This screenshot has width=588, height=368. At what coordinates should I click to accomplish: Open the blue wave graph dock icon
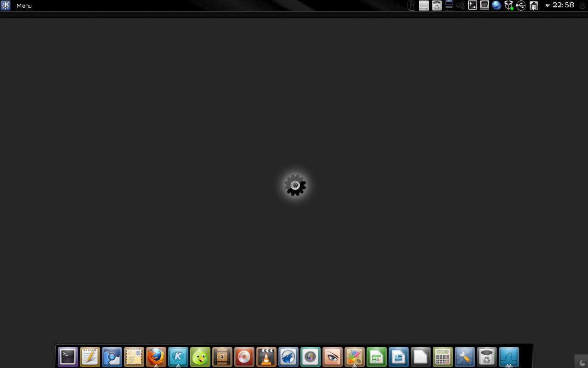click(509, 357)
